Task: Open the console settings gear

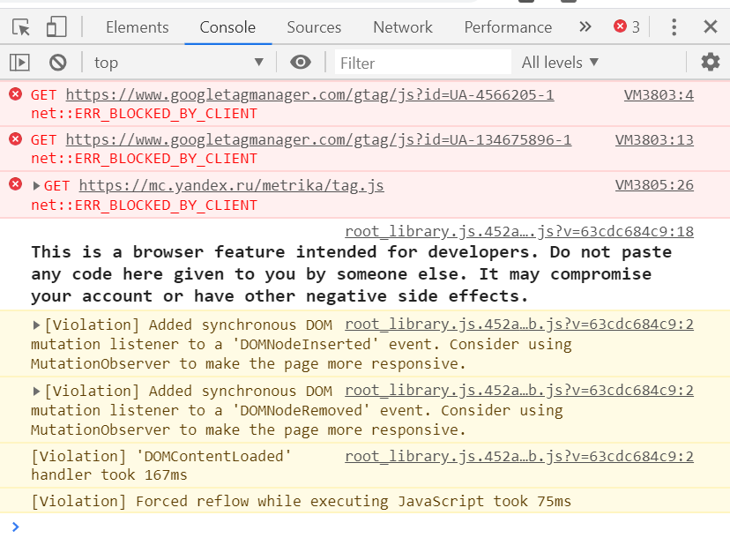Action: (x=710, y=62)
